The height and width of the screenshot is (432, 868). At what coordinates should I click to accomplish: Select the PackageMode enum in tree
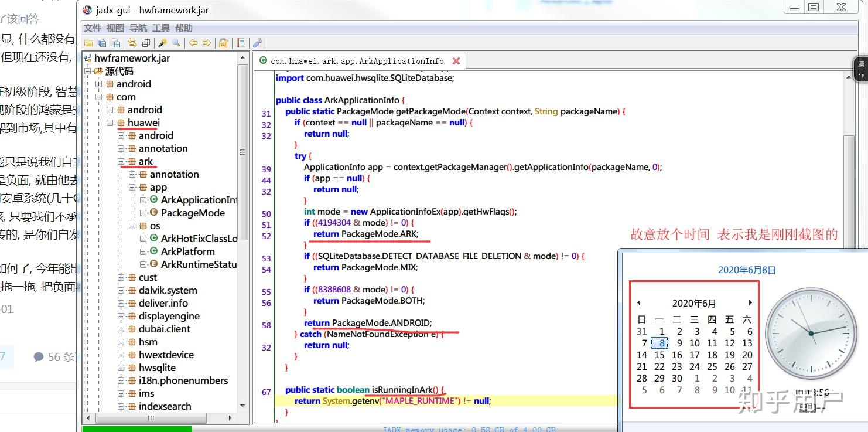pos(193,213)
